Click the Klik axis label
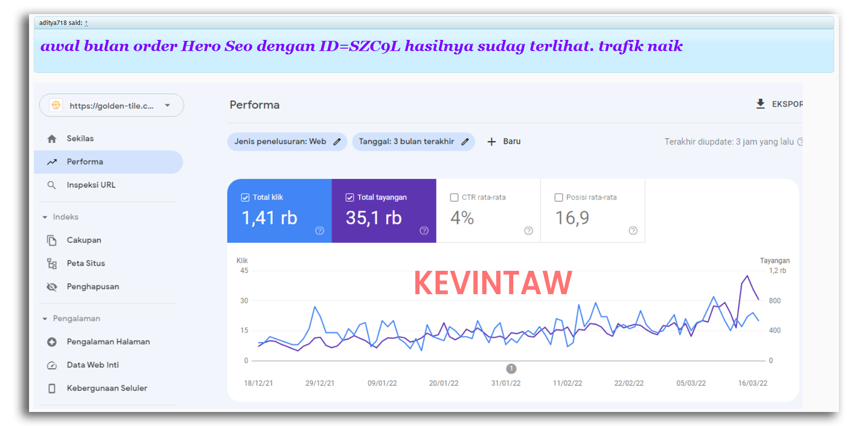868x426 pixels. point(242,260)
